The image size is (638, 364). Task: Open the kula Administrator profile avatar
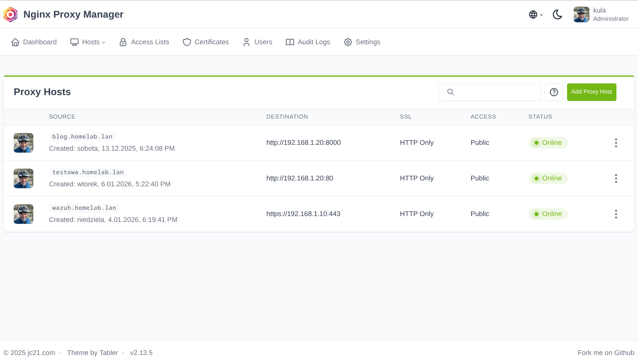coord(581,14)
